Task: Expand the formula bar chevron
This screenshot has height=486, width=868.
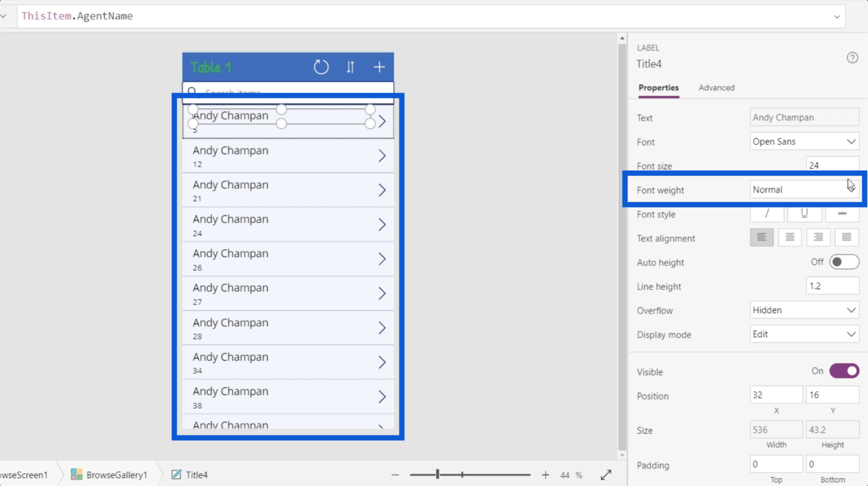Action: click(x=837, y=17)
